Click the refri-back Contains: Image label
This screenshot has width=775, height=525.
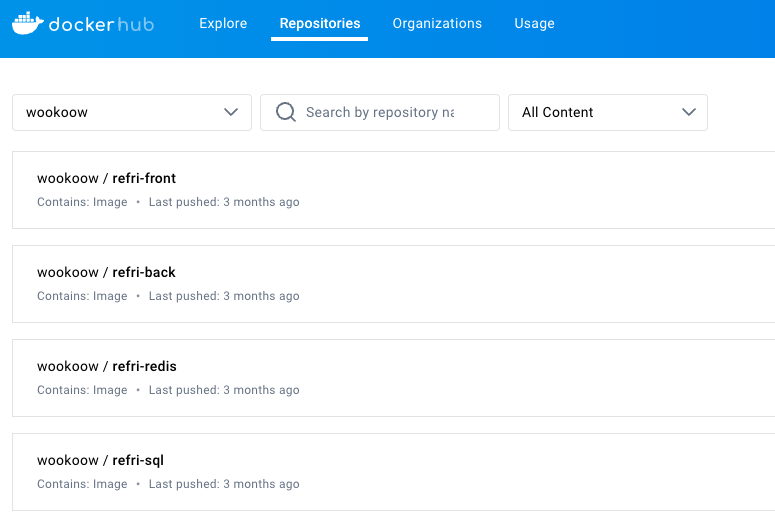[x=82, y=296]
